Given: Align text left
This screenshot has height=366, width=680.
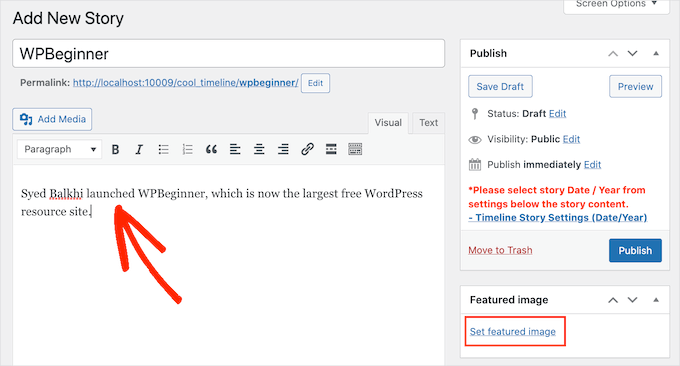Looking at the screenshot, I should point(235,150).
